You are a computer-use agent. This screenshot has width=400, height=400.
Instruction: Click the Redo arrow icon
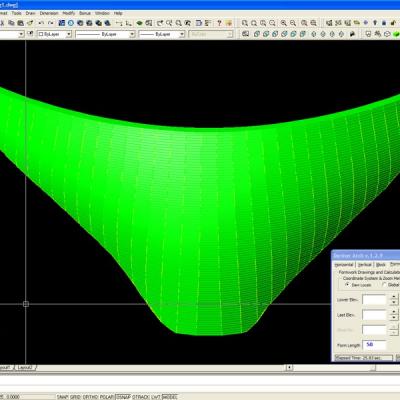coord(50,23)
